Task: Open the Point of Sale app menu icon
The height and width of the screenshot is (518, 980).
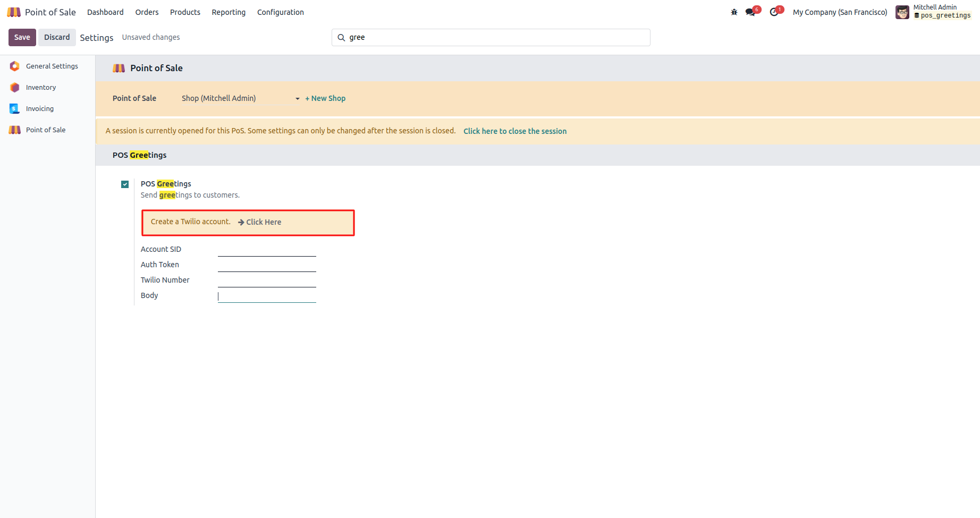Action: click(14, 12)
